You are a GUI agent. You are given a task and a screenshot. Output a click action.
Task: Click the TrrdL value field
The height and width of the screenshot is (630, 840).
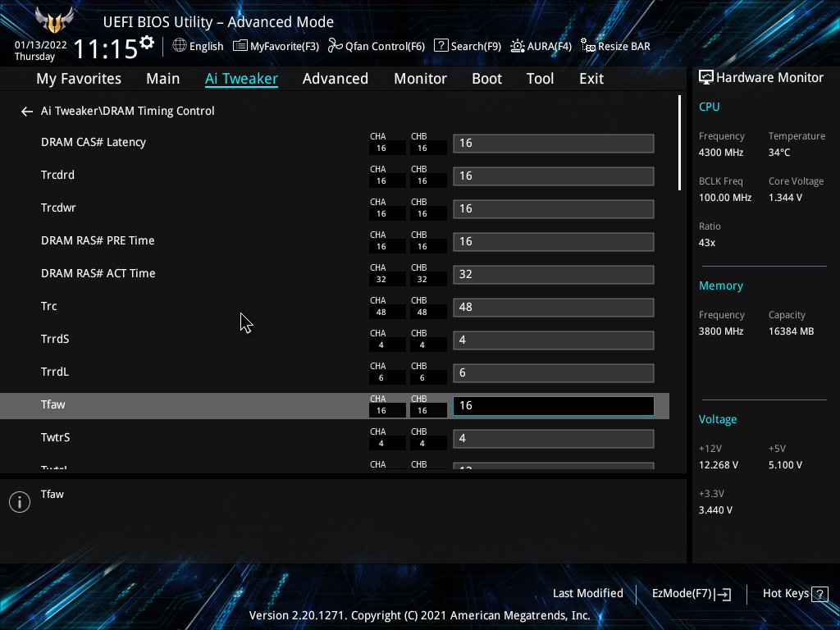(554, 373)
